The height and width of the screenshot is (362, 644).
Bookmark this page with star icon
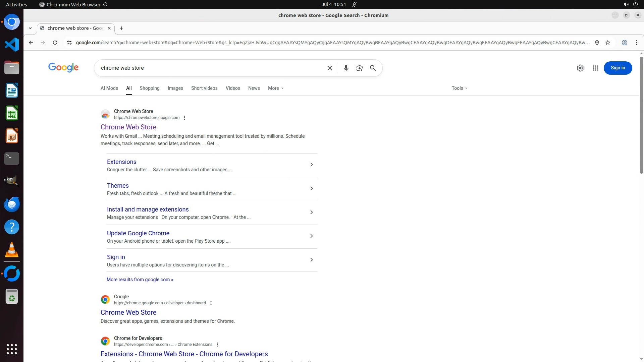(607, 43)
